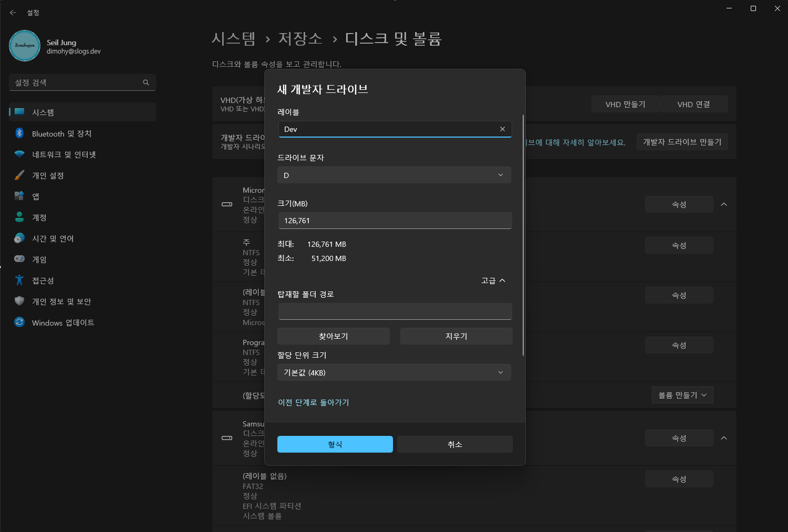788x532 pixels.
Task: Open 속성 for the Micron disk
Action: click(x=679, y=204)
